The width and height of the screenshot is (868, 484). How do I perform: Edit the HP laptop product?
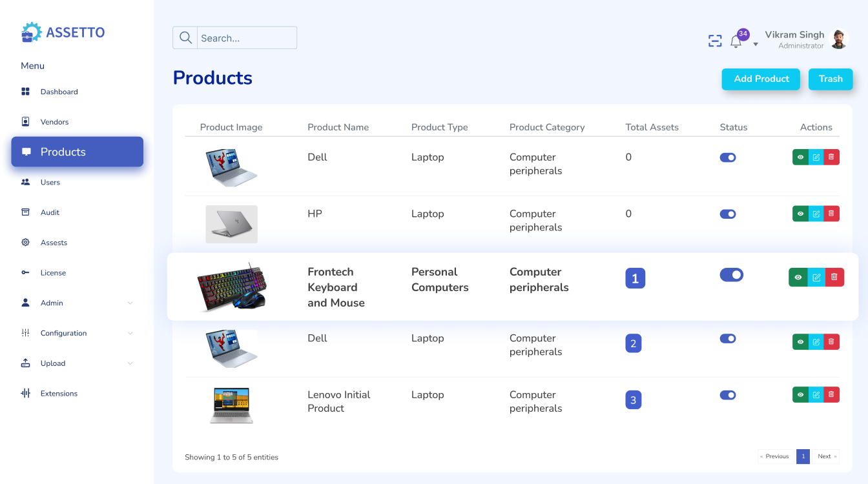(x=816, y=214)
